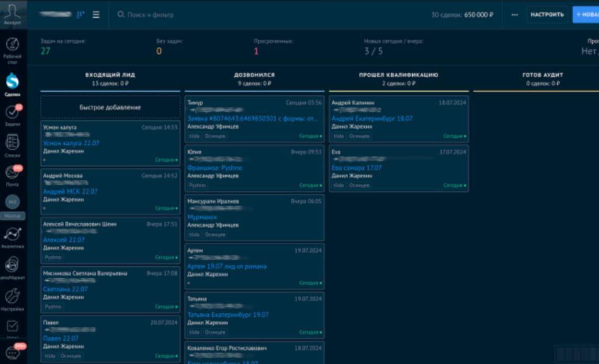This screenshot has height=364, width=599.
Task: Select the ГОТОВ АУДИТ column header
Action: [543, 75]
